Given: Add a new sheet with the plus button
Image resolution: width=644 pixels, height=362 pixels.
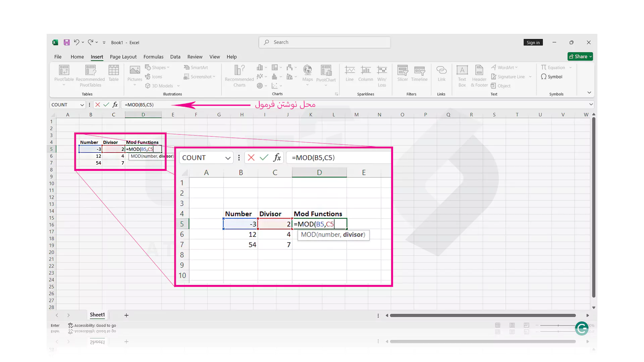Looking at the screenshot, I should (x=126, y=315).
